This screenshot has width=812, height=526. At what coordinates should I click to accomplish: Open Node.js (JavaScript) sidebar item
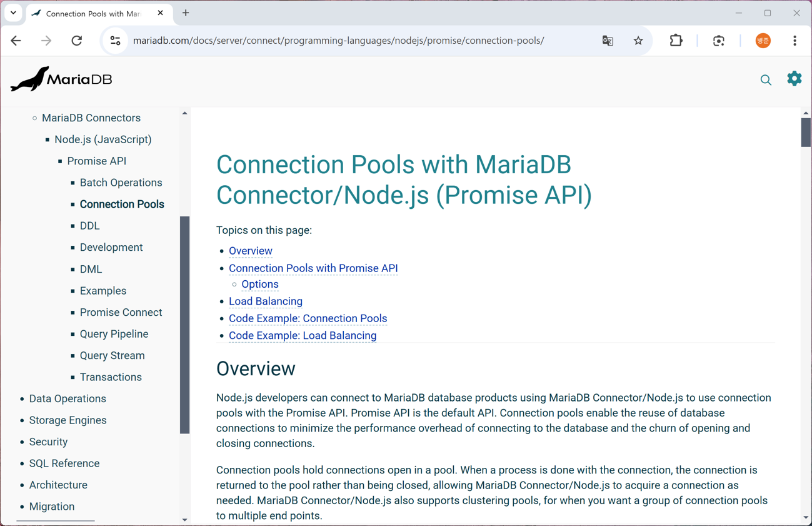(x=103, y=139)
